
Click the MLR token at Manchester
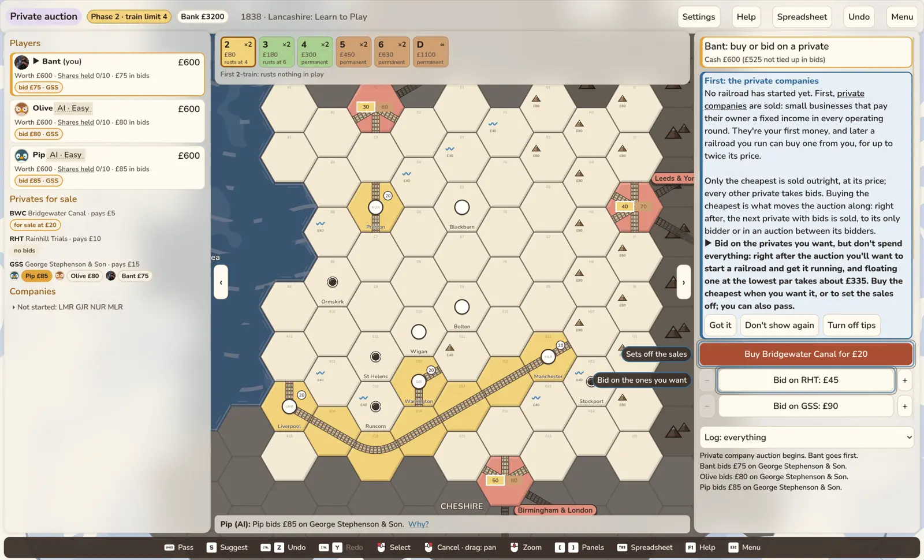548,357
